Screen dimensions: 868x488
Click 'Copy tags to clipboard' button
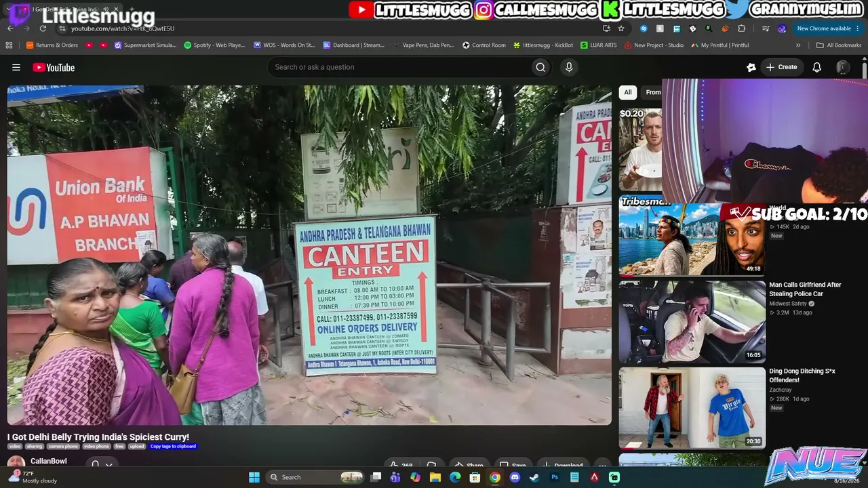click(173, 447)
